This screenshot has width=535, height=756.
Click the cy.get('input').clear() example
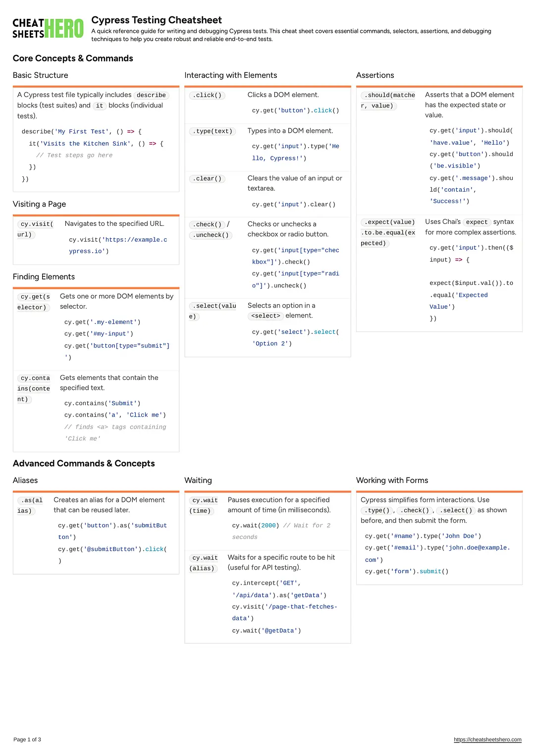coord(294,204)
